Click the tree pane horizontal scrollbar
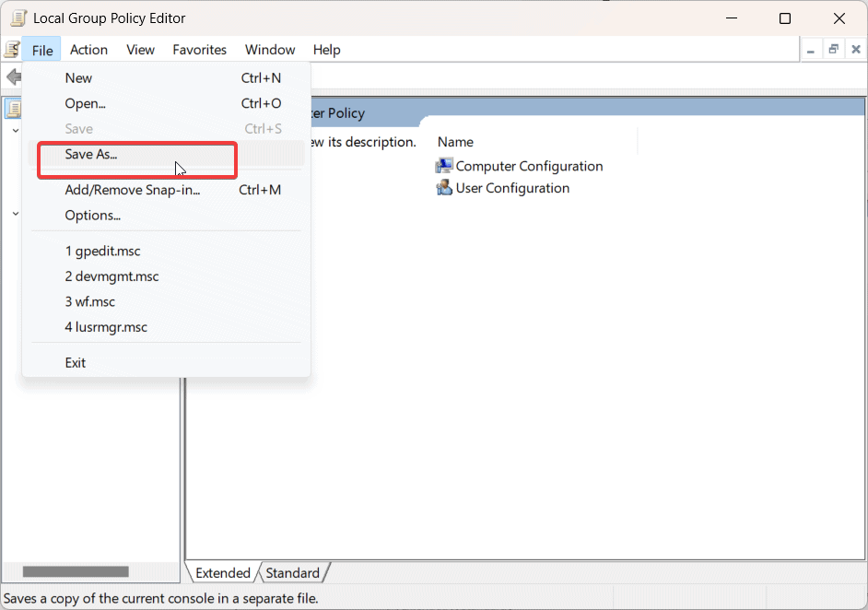Viewport: 868px width, 610px height. tap(76, 572)
